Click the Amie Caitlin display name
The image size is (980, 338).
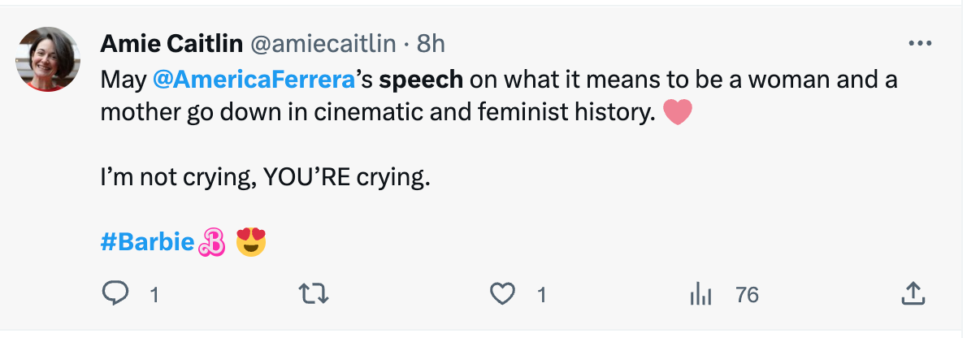point(171,43)
